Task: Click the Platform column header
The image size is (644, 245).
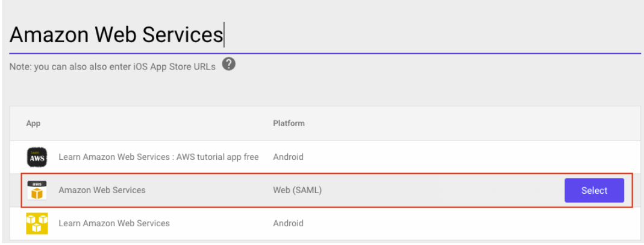Action: pyautogui.click(x=289, y=123)
